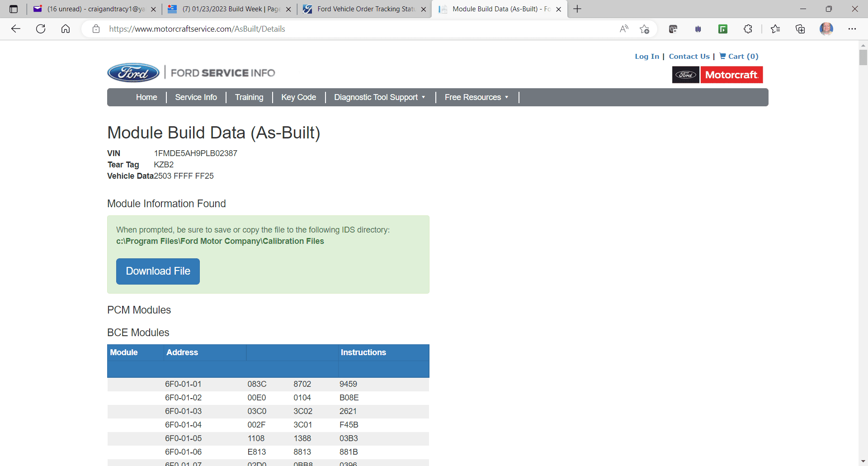Click the BCE Modules heading
The width and height of the screenshot is (868, 466).
(138, 333)
